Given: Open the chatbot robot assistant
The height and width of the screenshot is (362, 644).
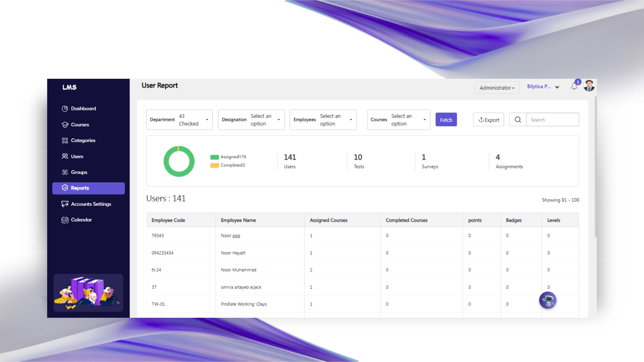Looking at the screenshot, I should (x=547, y=300).
